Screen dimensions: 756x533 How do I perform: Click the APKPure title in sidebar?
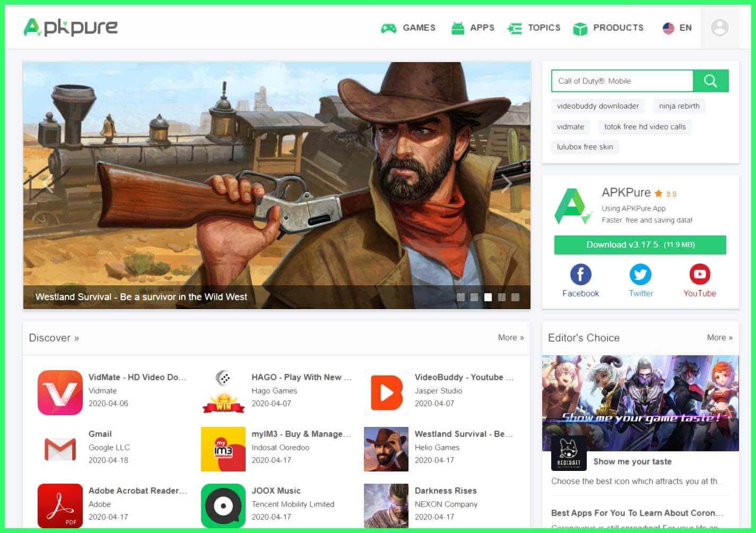[x=626, y=193]
